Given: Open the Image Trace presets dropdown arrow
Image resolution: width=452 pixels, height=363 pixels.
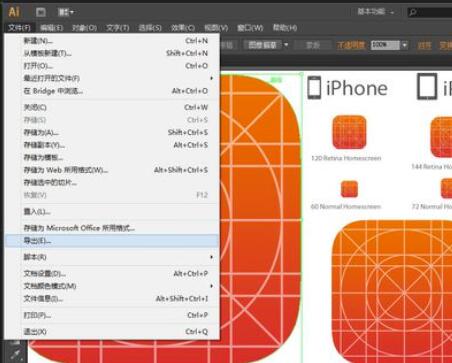Looking at the screenshot, I should (286, 45).
